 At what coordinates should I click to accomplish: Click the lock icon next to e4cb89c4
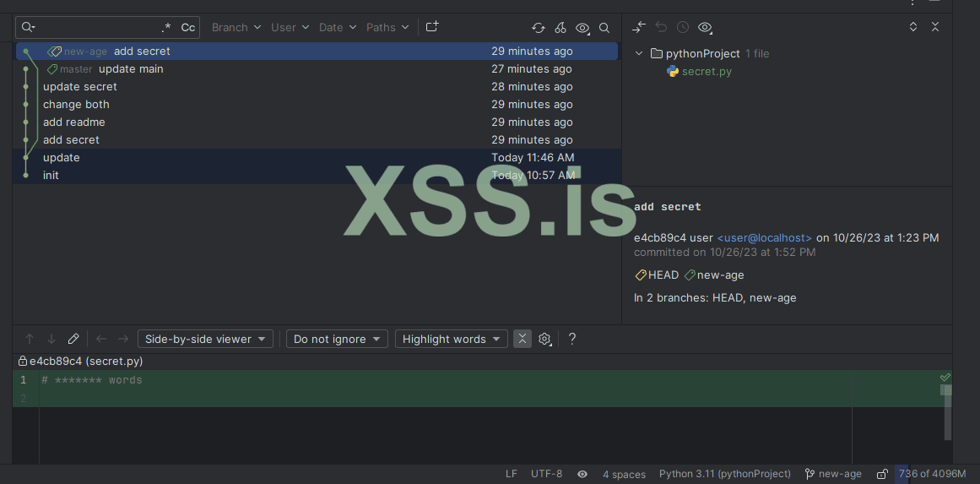click(23, 361)
